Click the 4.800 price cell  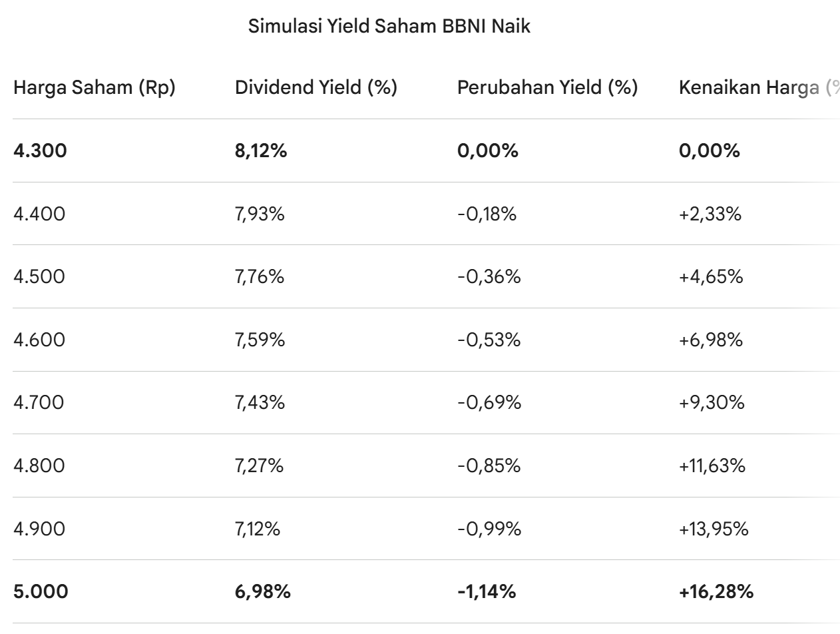coord(39,466)
